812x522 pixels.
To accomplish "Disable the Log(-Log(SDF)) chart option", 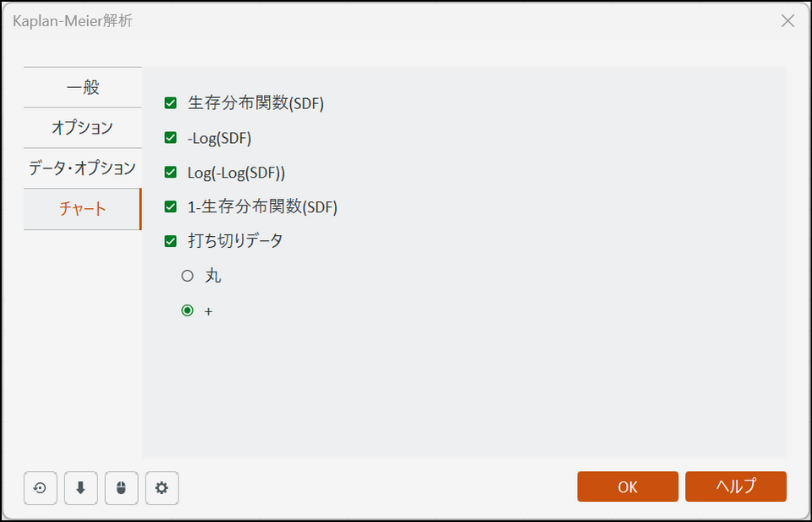I will [171, 173].
